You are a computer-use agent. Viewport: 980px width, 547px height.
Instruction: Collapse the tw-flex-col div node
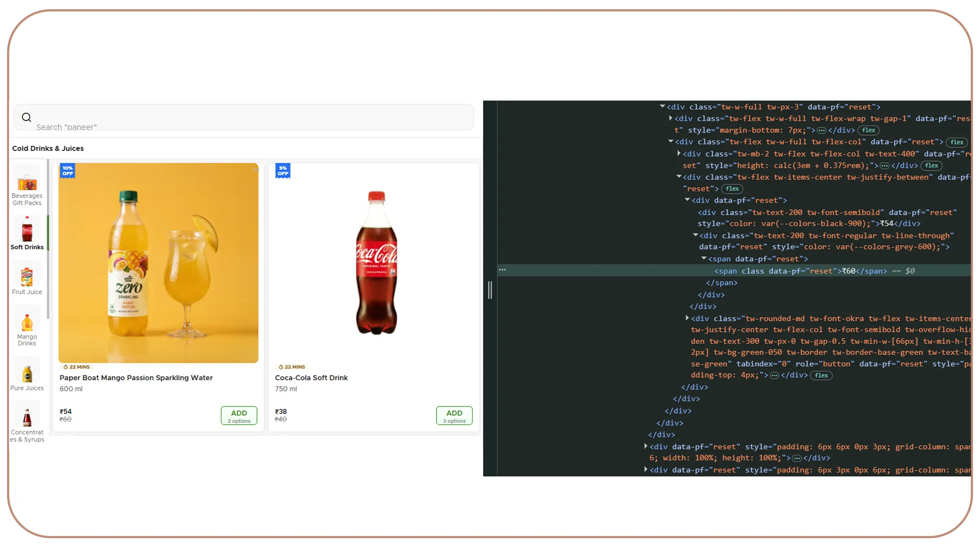coord(671,142)
